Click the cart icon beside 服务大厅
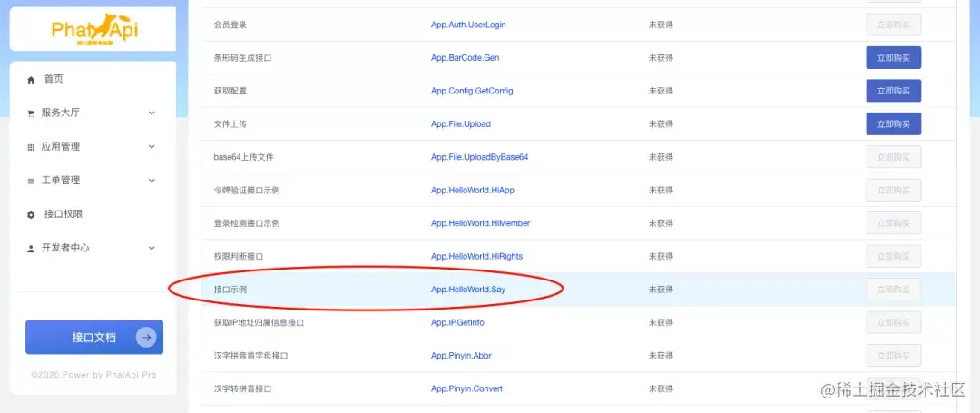 31,113
